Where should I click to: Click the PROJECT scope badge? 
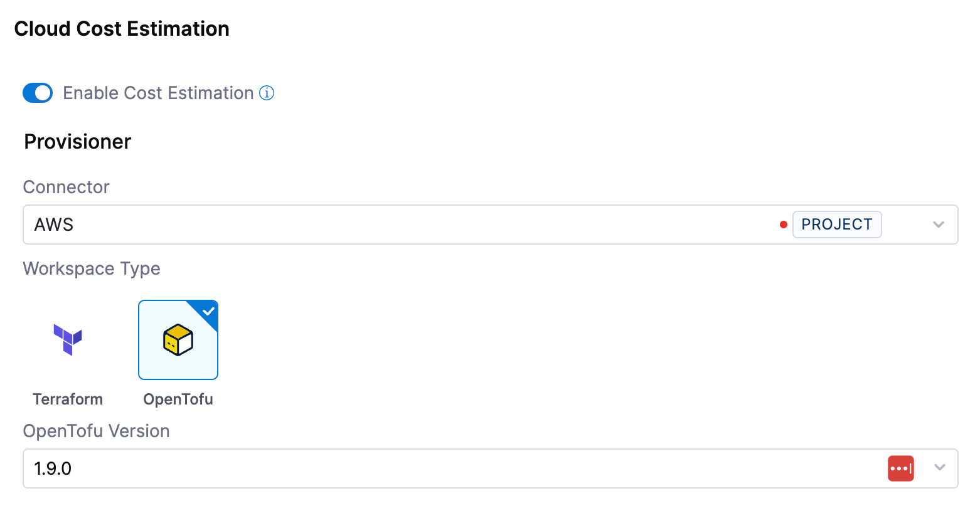pyautogui.click(x=837, y=225)
